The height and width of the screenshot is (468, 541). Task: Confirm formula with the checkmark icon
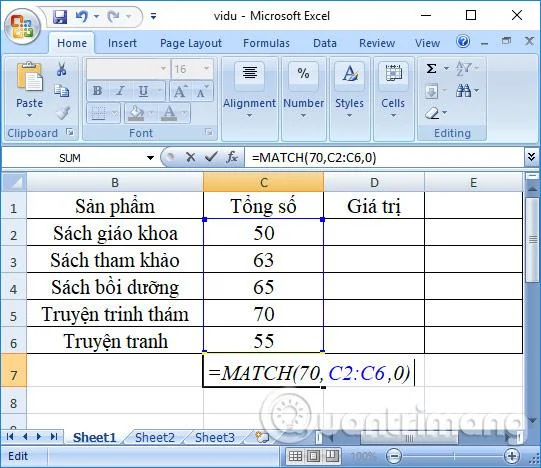(211, 157)
